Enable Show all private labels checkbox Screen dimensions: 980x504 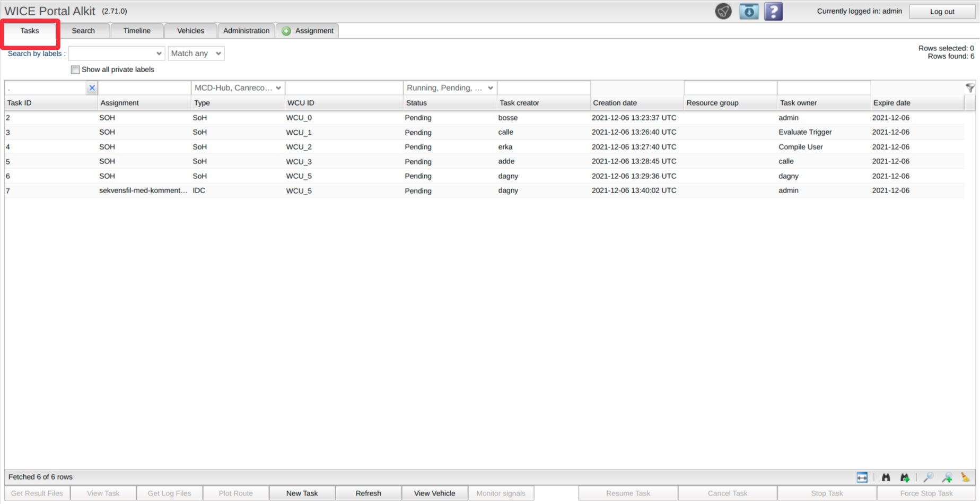75,69
